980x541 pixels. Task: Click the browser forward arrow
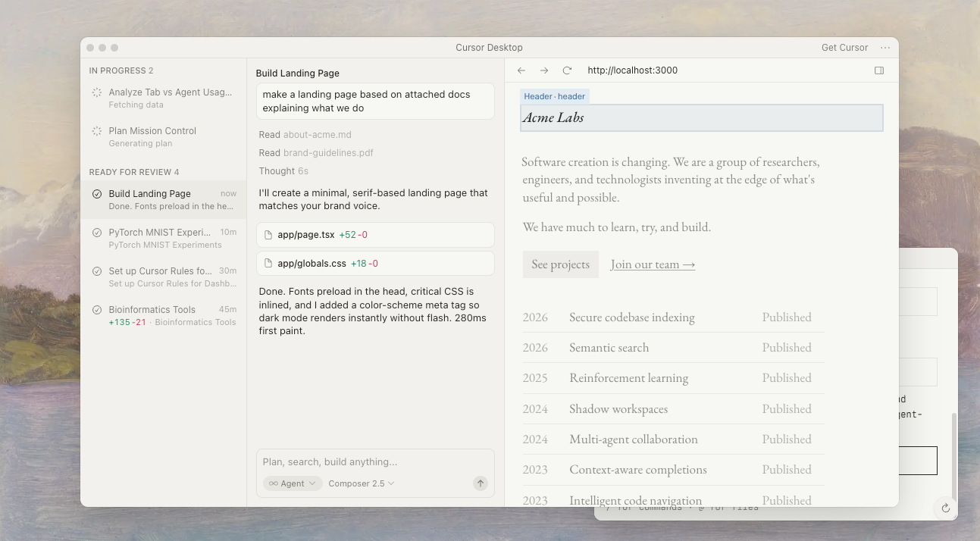(x=544, y=70)
